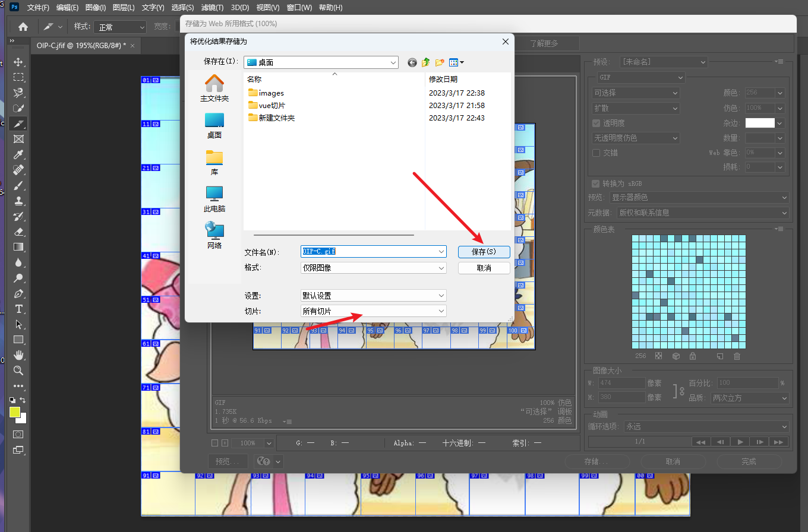Viewport: 808px width, 532px height.
Task: Select the Brush tool
Action: (x=18, y=185)
